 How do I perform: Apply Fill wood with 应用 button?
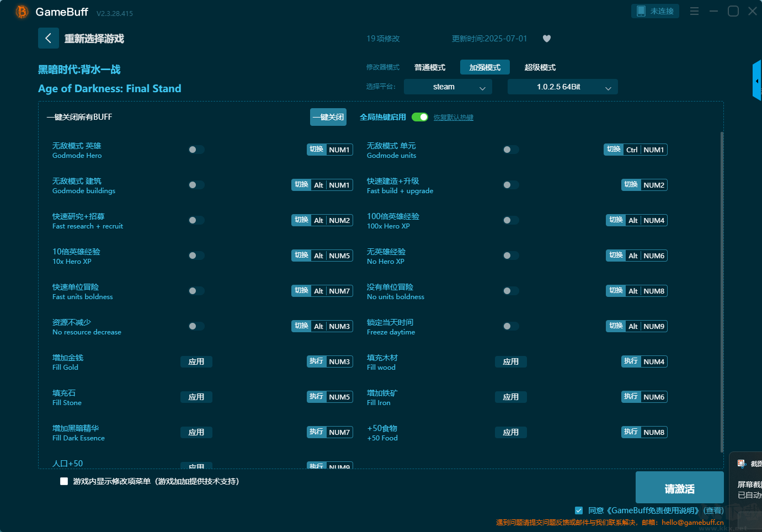[x=511, y=361]
